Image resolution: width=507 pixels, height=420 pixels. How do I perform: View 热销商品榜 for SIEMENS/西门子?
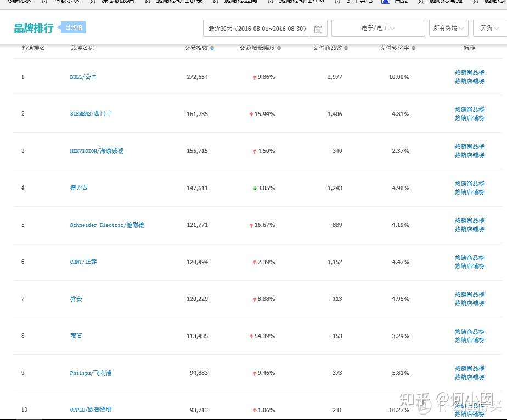(470, 110)
